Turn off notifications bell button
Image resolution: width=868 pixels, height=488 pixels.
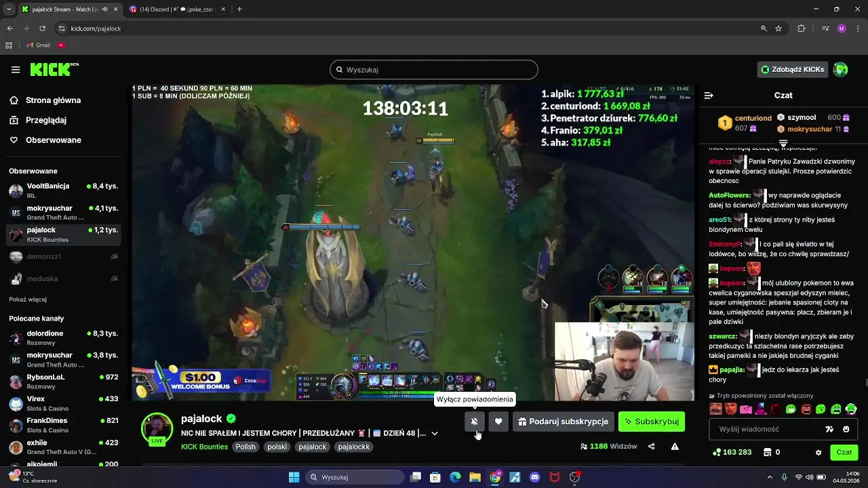click(475, 422)
